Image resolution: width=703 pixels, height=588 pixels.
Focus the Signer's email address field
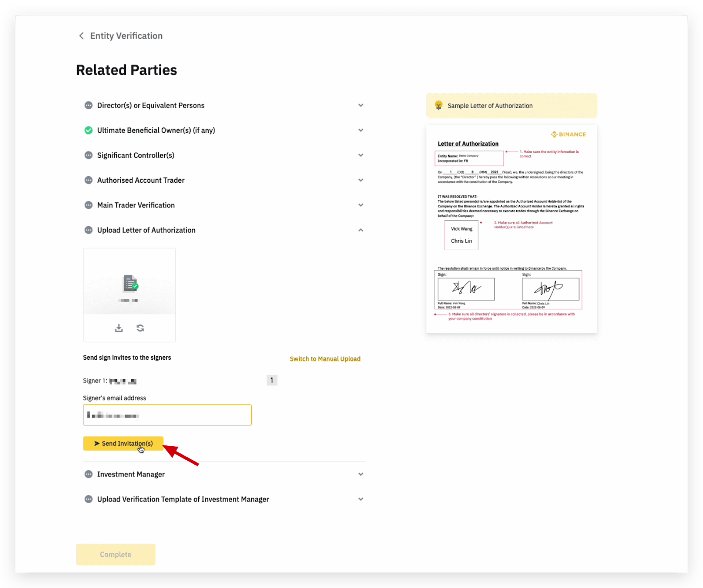point(167,415)
